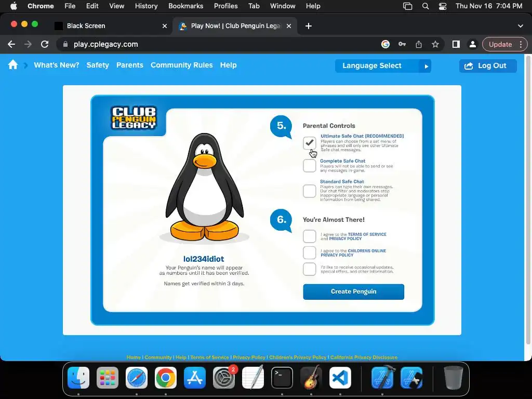Click the share page icon
This screenshot has height=399, width=532.
(419, 45)
